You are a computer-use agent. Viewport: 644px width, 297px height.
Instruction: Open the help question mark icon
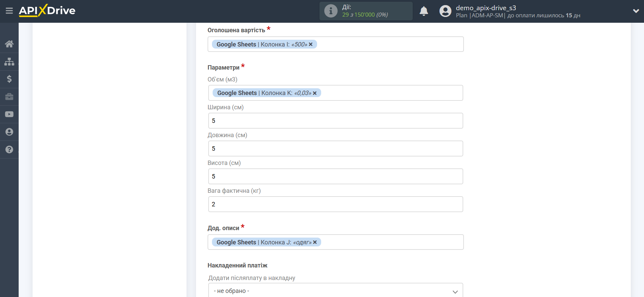point(9,150)
